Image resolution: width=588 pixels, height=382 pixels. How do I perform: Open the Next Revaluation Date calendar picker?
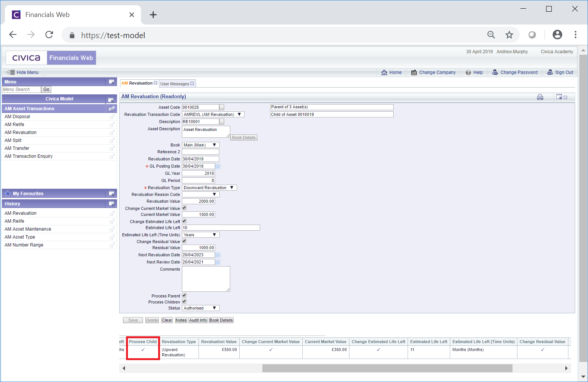[218, 255]
